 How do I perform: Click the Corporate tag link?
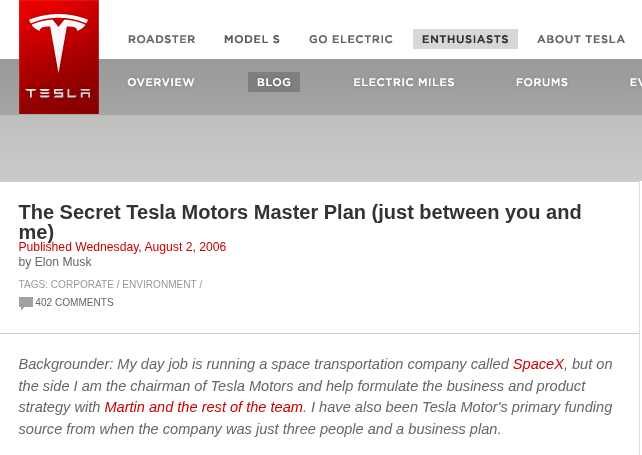point(82,284)
